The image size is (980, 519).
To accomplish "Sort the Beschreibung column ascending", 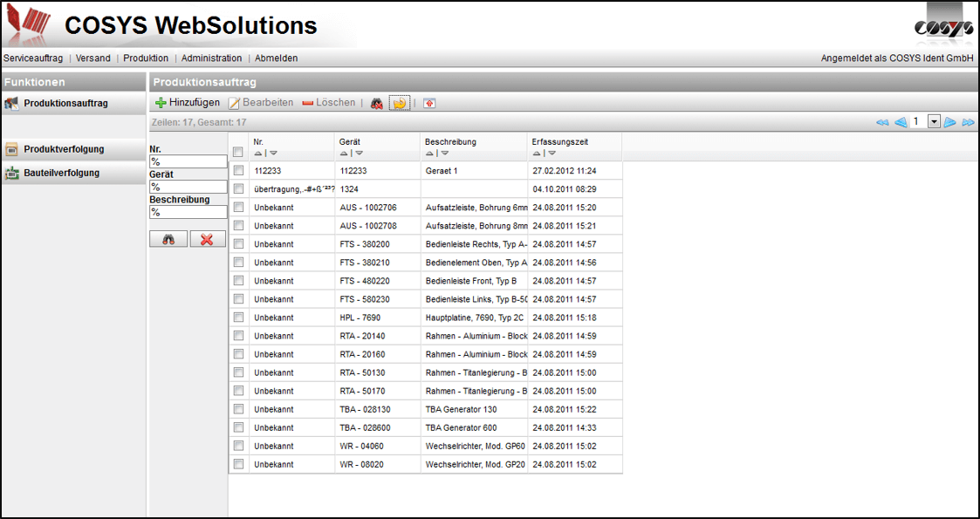I will [x=429, y=153].
